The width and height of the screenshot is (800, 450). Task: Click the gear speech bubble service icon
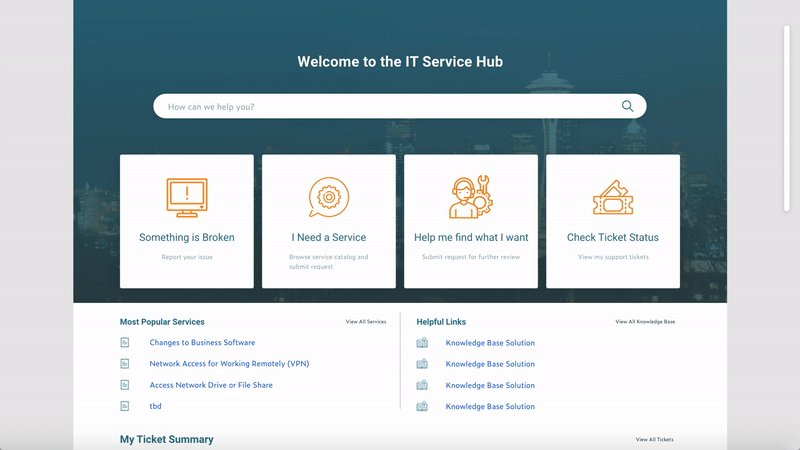(x=329, y=197)
